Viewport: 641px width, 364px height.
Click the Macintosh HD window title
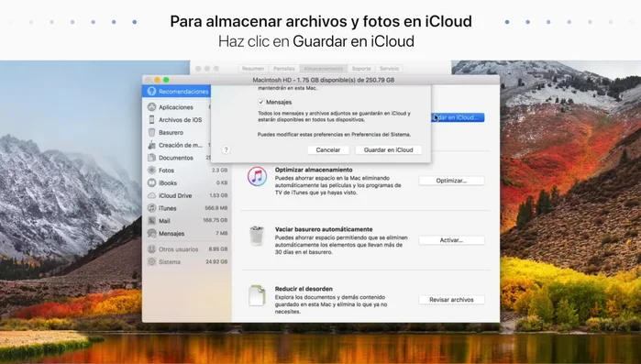point(324,80)
